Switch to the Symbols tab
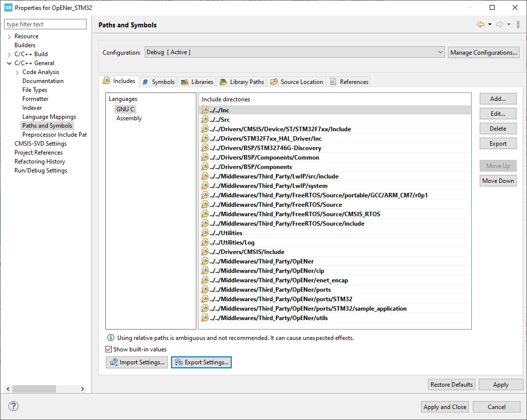Image resolution: width=527 pixels, height=420 pixels. [158, 82]
